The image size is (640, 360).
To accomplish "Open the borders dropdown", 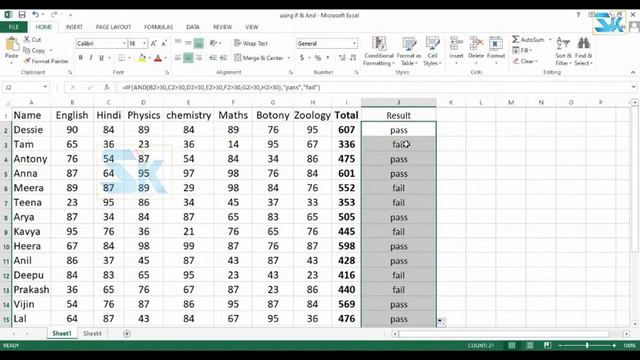I will pos(129,58).
